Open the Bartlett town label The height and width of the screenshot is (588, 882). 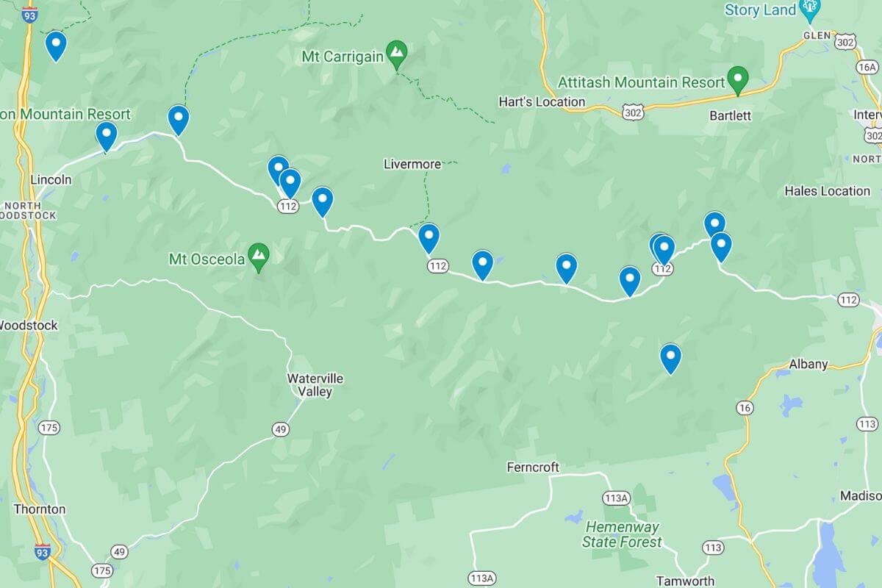tap(731, 115)
